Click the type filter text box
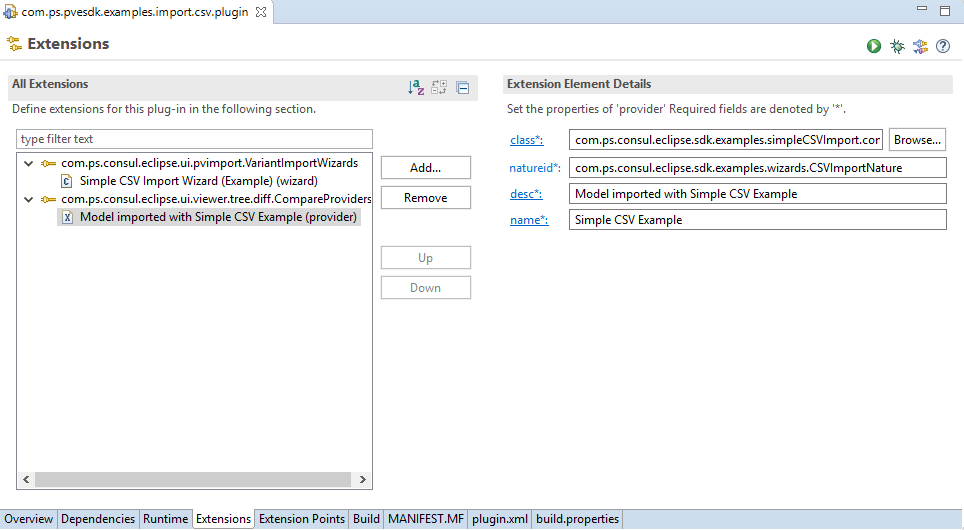Screen dimensions: 964x530 coord(194,139)
